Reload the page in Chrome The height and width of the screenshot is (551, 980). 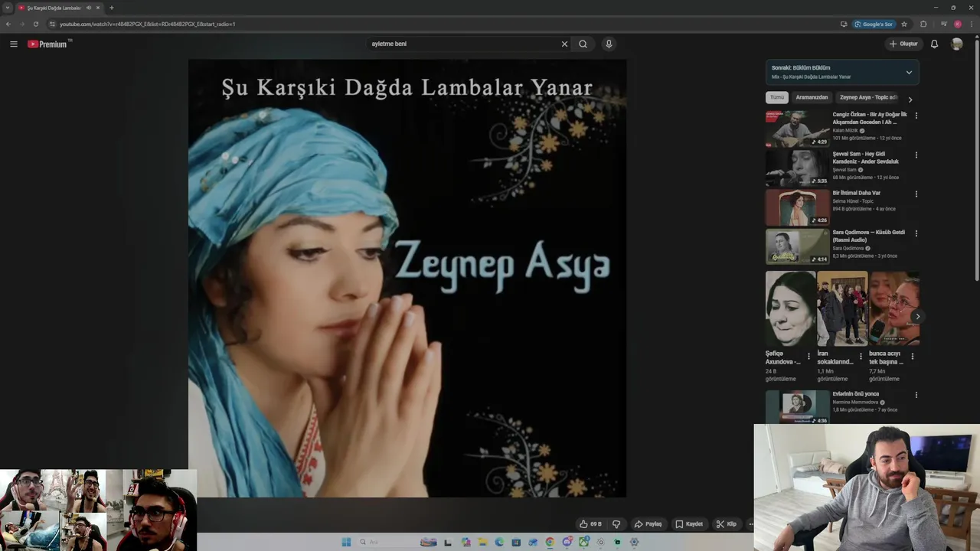pos(35,24)
